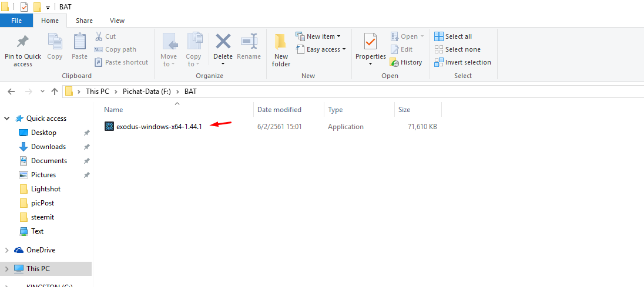Click the Copy ribbon icon

pos(55,42)
